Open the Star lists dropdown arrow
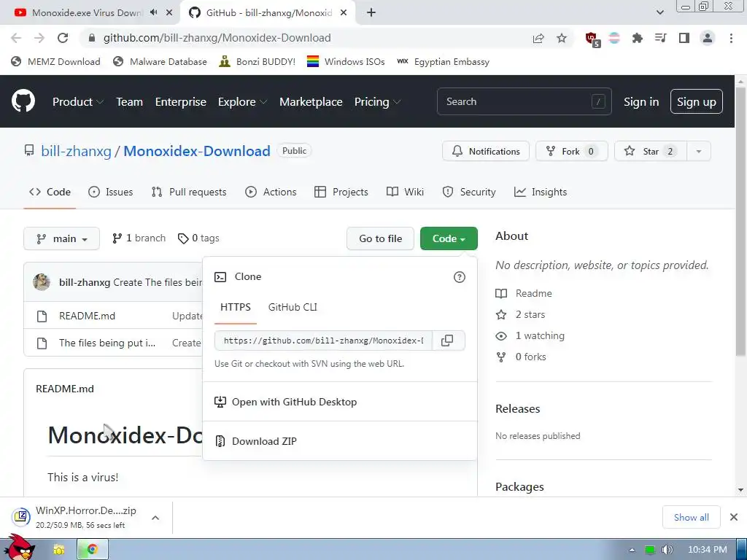The image size is (747, 560). [x=698, y=152]
